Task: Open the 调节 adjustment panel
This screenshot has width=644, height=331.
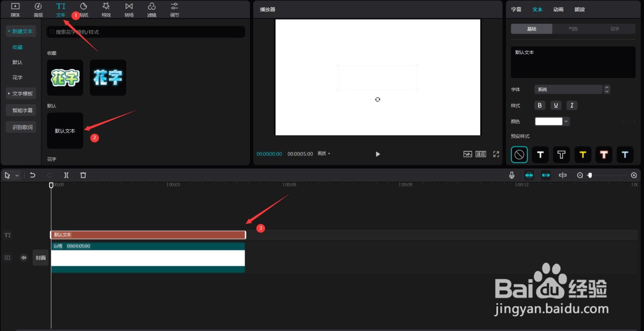Action: 174,10
